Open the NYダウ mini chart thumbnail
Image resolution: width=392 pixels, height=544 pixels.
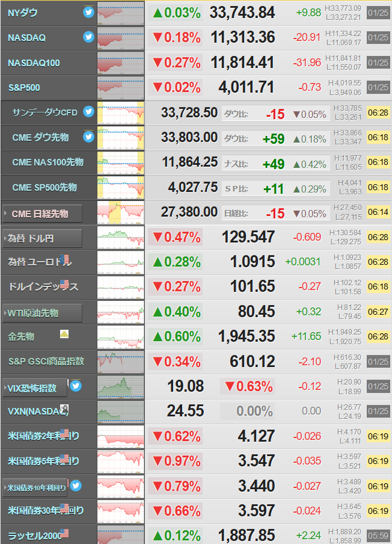[121, 13]
